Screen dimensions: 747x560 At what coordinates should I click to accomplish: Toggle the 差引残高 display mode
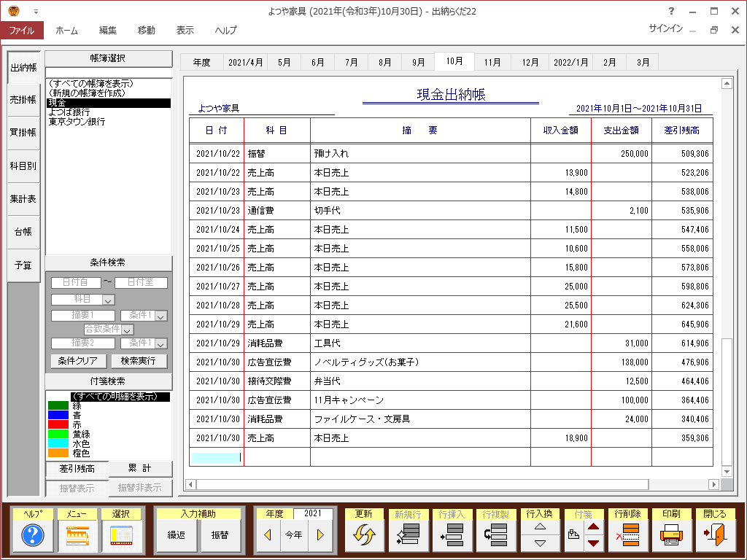click(77, 469)
